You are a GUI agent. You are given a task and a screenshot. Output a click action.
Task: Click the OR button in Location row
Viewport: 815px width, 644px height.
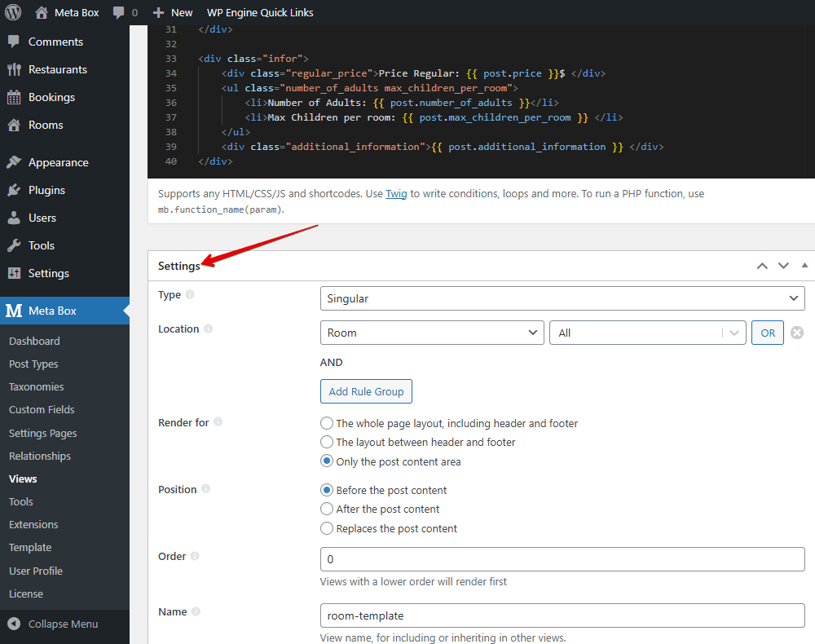[767, 333]
